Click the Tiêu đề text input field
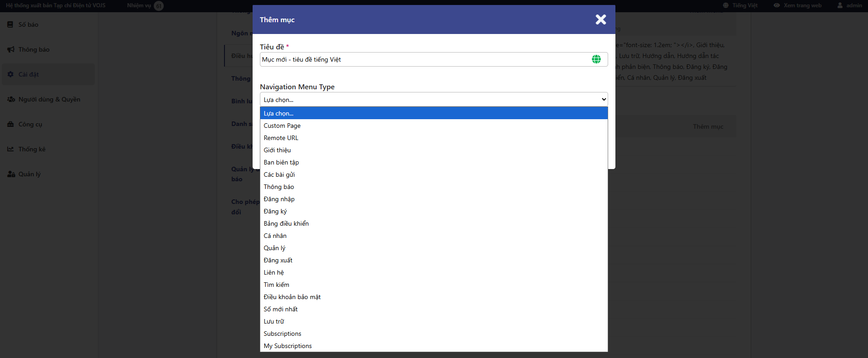This screenshot has height=358, width=868. 424,59
